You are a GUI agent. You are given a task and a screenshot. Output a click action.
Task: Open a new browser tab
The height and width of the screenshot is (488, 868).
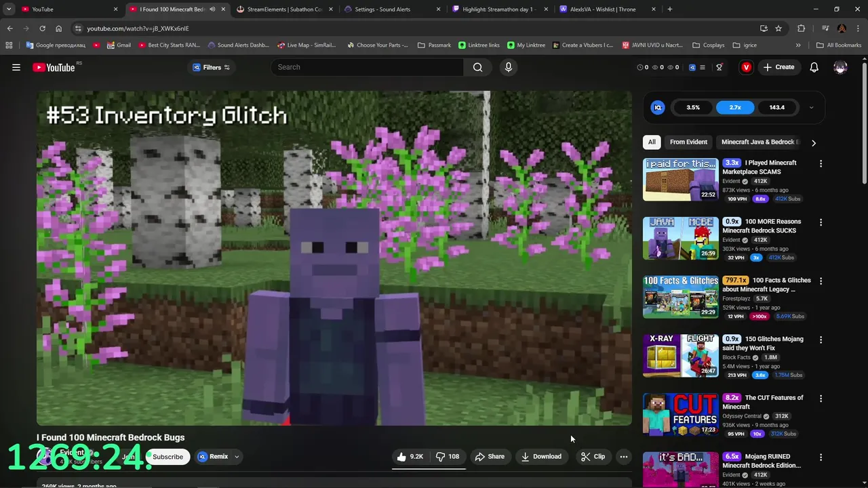pos(670,9)
